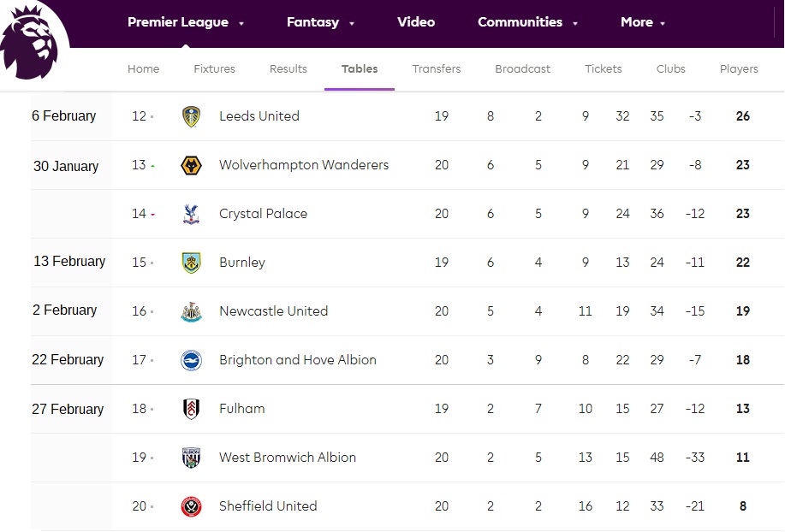Go to the Transfers tab
This screenshot has width=785, height=532.
pyautogui.click(x=437, y=69)
